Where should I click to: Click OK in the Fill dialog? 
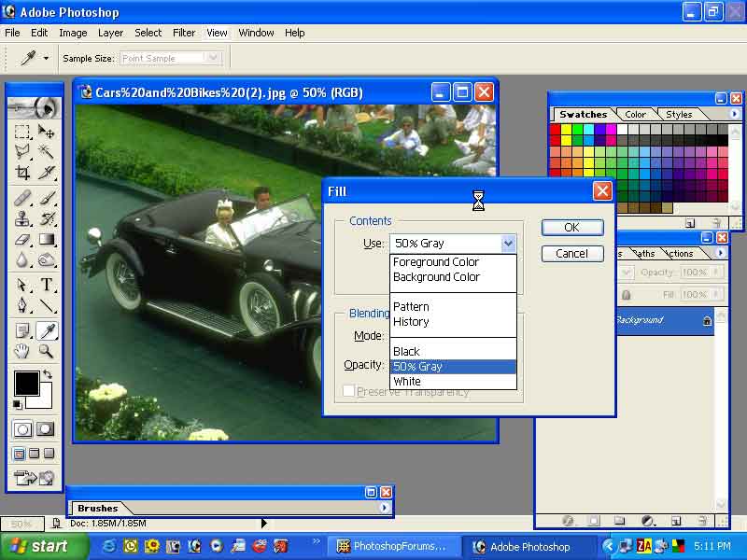point(571,228)
